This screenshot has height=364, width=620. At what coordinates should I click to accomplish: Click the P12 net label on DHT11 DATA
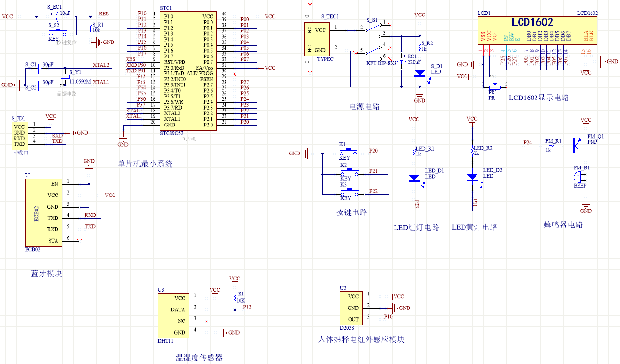coord(247,307)
